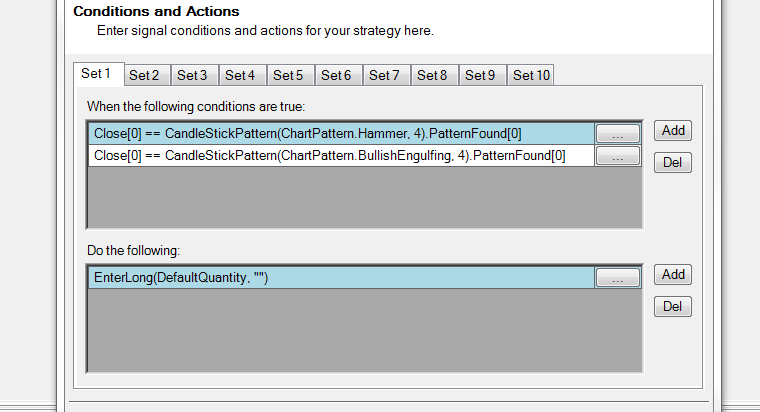Image resolution: width=760 pixels, height=412 pixels.
Task: Select the Set 4 tab
Action: coord(240,75)
